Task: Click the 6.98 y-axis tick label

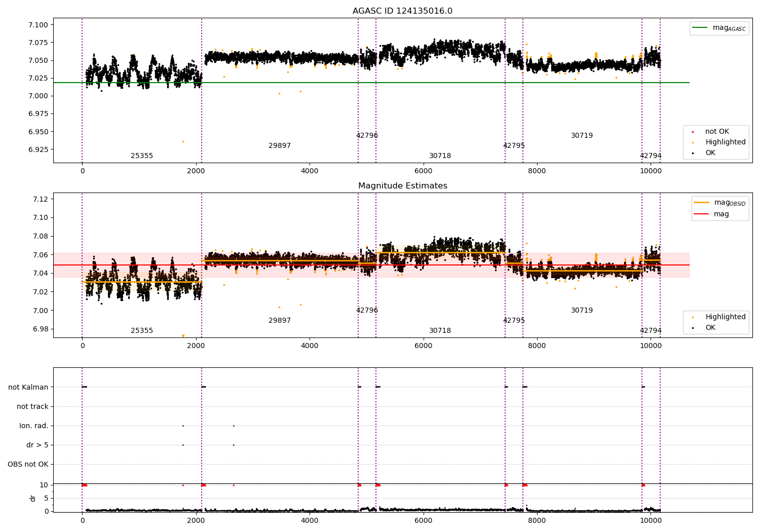Action: pos(40,329)
